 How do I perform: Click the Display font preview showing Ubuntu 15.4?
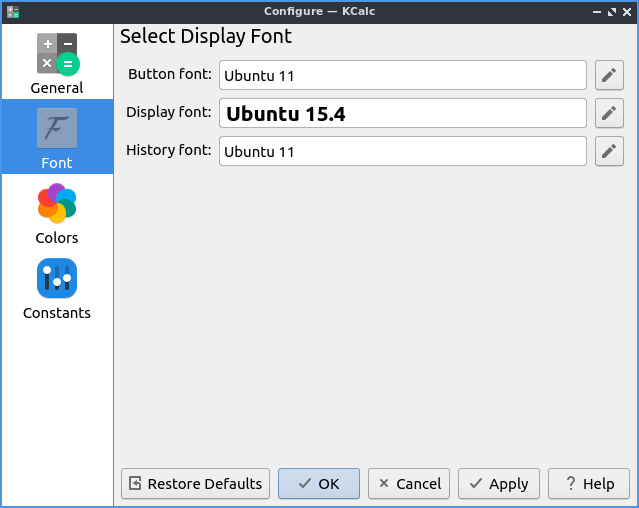pos(402,113)
